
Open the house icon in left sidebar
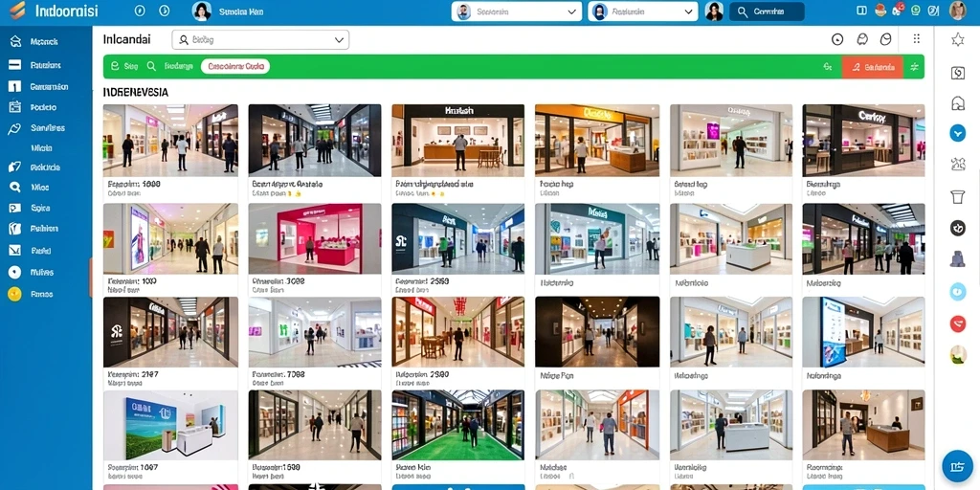[x=15, y=42]
